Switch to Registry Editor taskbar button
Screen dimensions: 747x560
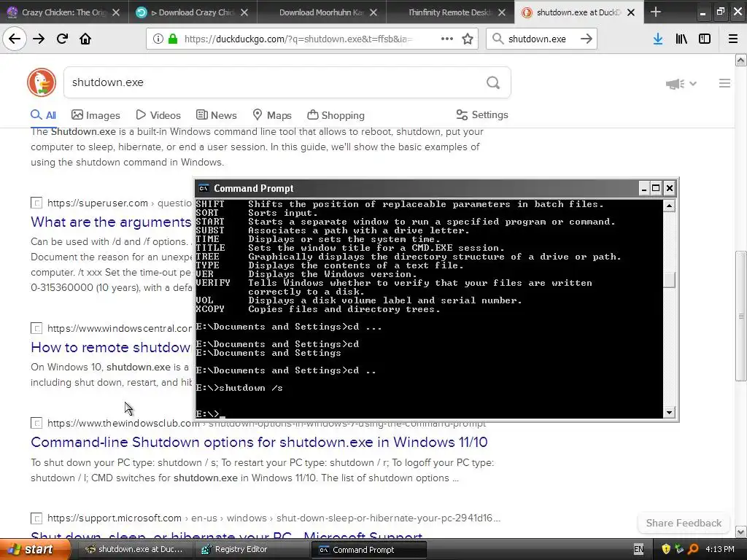[252, 550]
